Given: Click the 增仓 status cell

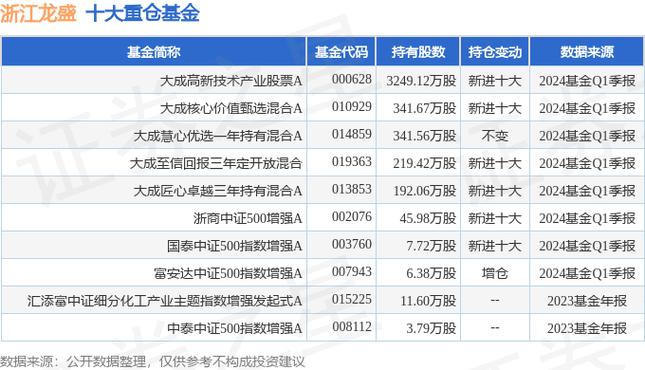Looking at the screenshot, I should pos(495,273).
